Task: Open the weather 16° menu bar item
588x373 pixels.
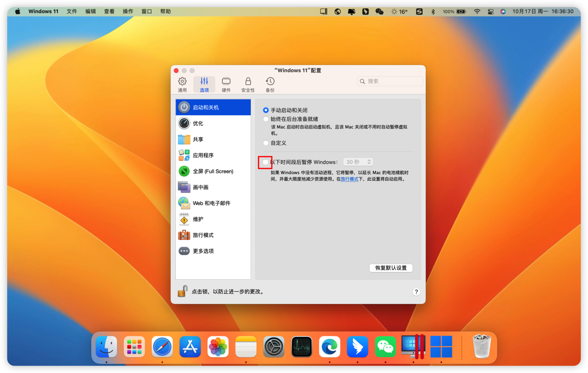Action: point(399,11)
